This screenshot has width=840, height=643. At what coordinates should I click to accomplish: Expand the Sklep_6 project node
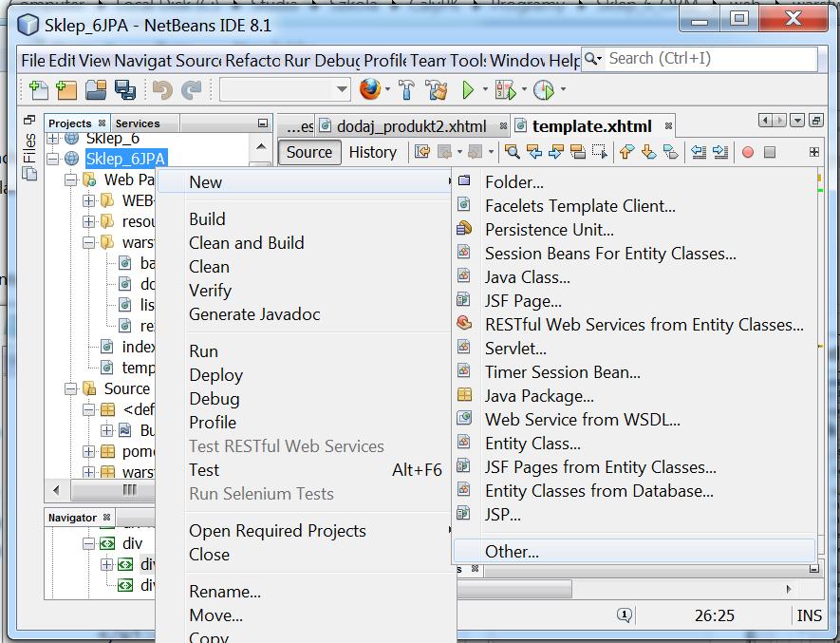pyautogui.click(x=52, y=139)
